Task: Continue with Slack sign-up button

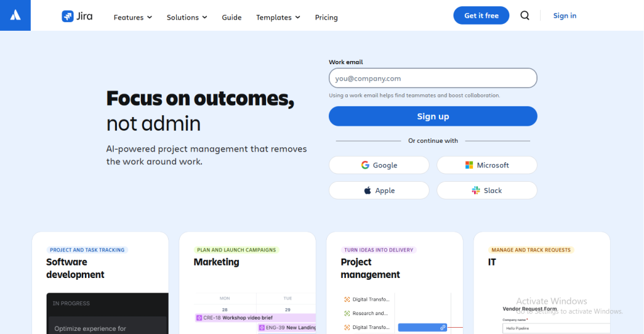Action: [x=487, y=191]
